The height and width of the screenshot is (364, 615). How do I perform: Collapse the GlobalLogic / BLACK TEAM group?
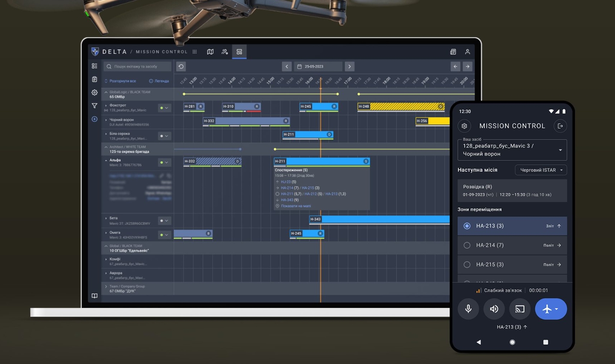[106, 92]
